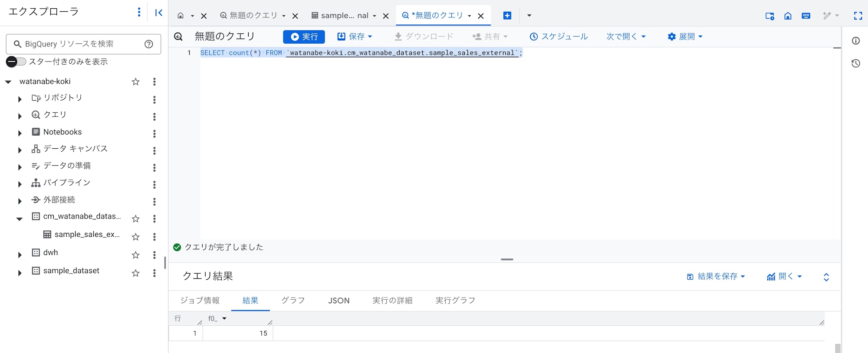Image resolution: width=868 pixels, height=353 pixels.
Task: Expand results pane with up-down chevron icon
Action: [826, 277]
